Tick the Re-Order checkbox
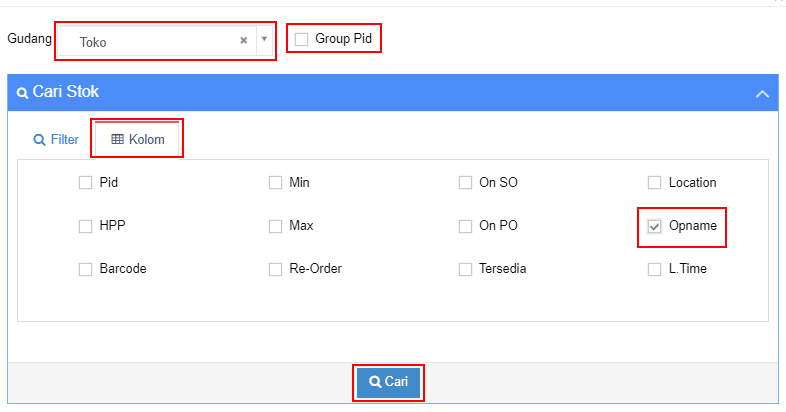Screen dimensions: 786x412 coord(275,269)
